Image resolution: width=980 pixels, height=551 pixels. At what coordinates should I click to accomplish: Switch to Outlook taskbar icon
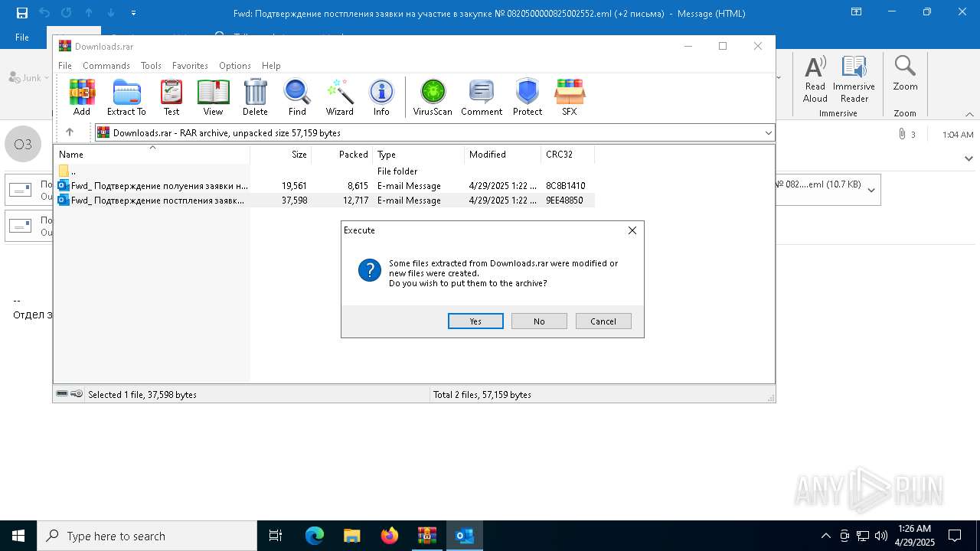click(x=464, y=536)
